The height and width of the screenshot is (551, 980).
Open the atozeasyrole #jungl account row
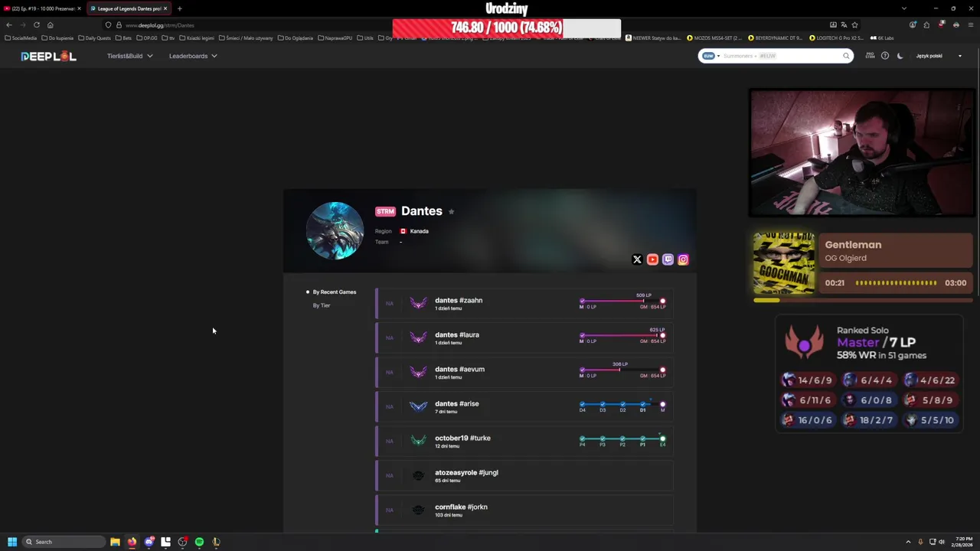click(524, 475)
